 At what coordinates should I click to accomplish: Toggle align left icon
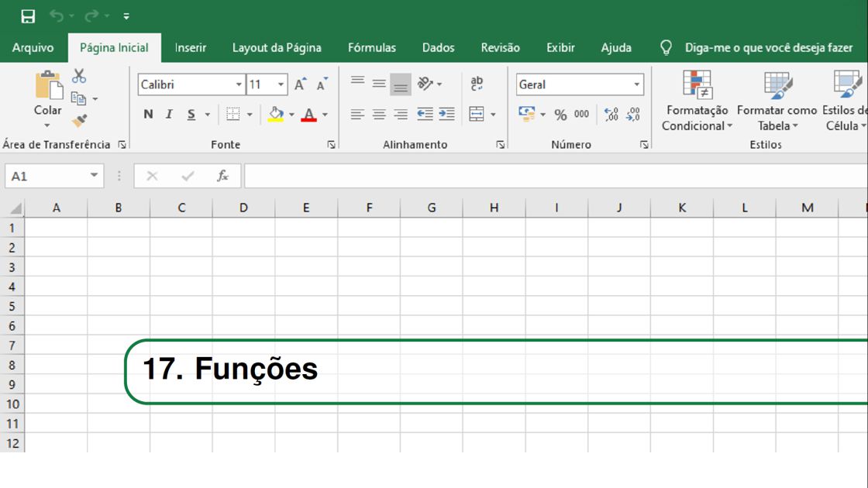(357, 114)
